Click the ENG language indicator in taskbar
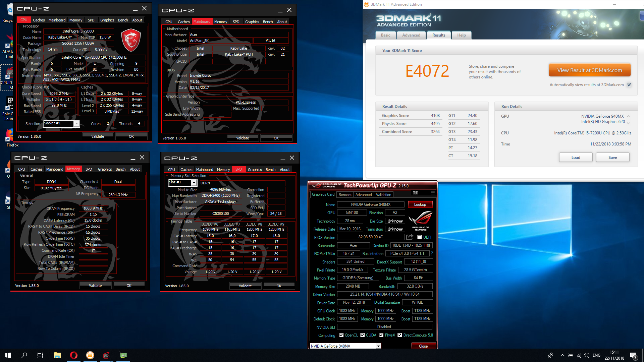The height and width of the screenshot is (362, 644). pyautogui.click(x=596, y=355)
